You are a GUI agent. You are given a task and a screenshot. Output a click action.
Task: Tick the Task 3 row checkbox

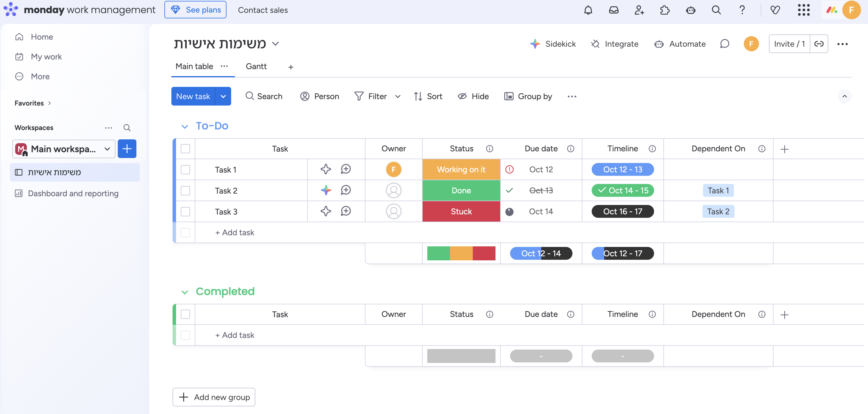pos(185,211)
